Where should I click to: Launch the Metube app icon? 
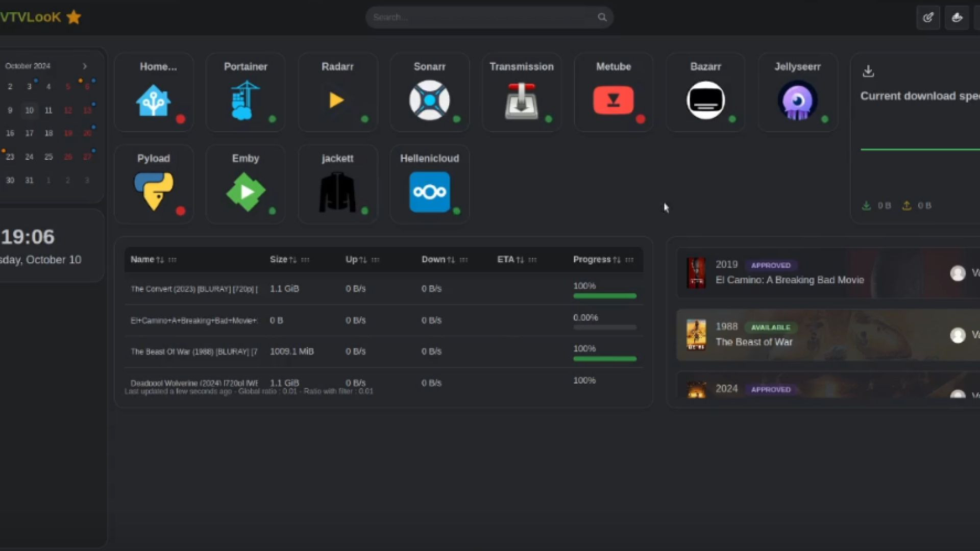(613, 100)
